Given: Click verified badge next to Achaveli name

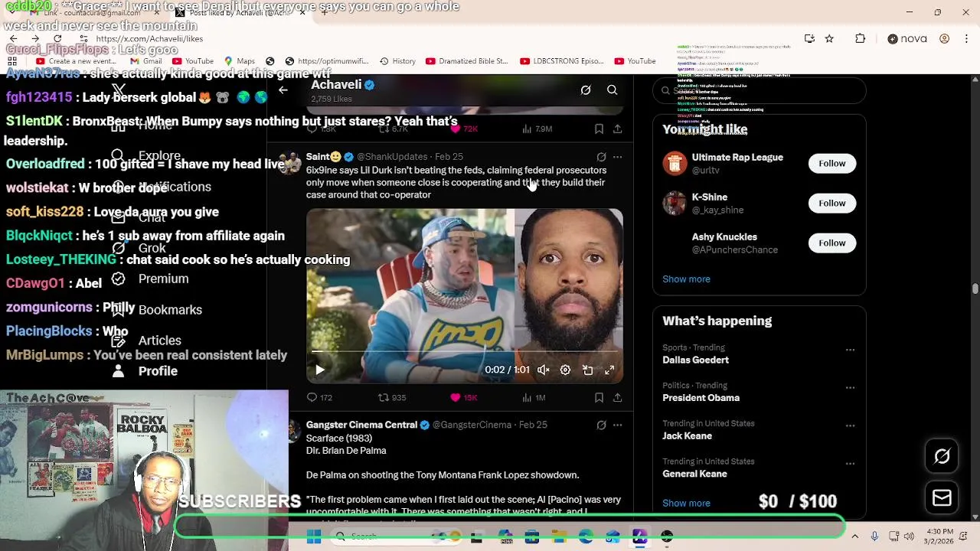Looking at the screenshot, I should point(370,85).
